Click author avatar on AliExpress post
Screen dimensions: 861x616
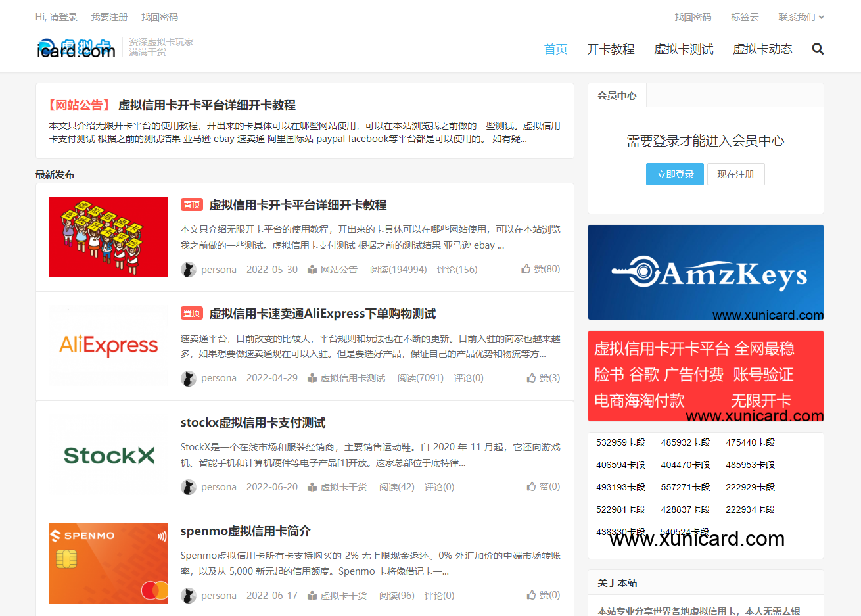coord(189,378)
